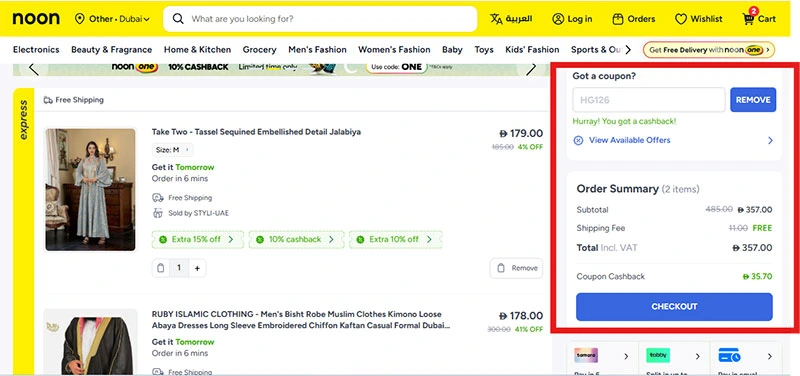Click the banner carousel previous arrow
This screenshot has width=800, height=376.
point(34,69)
